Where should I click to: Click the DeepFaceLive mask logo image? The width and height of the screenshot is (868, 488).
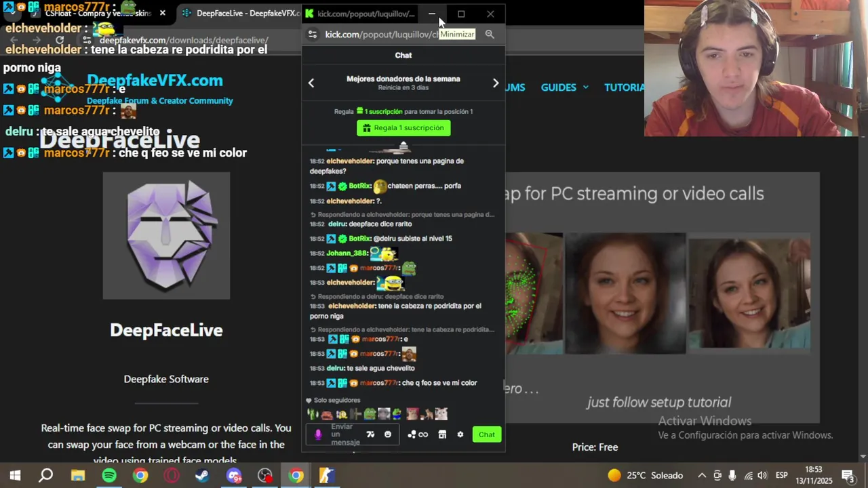166,235
